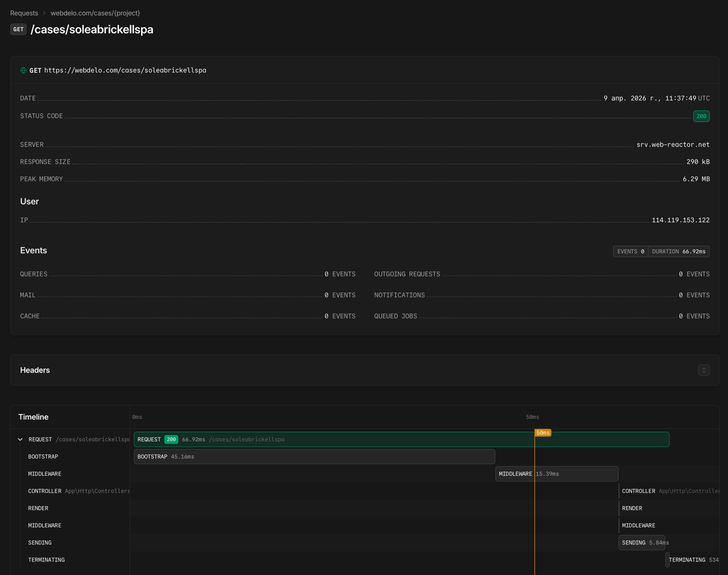Click the EVENTS 0 counter badge
Viewport: 728px width, 575px height.
point(631,251)
